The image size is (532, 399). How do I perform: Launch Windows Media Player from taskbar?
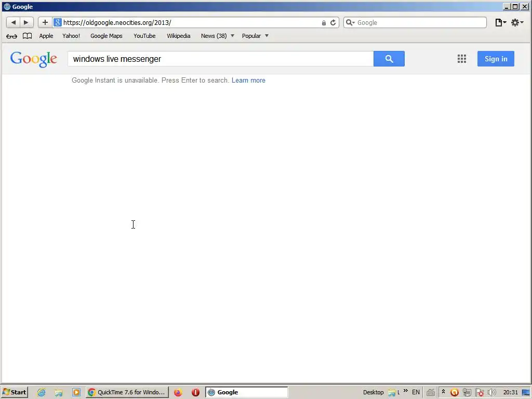click(x=76, y=393)
